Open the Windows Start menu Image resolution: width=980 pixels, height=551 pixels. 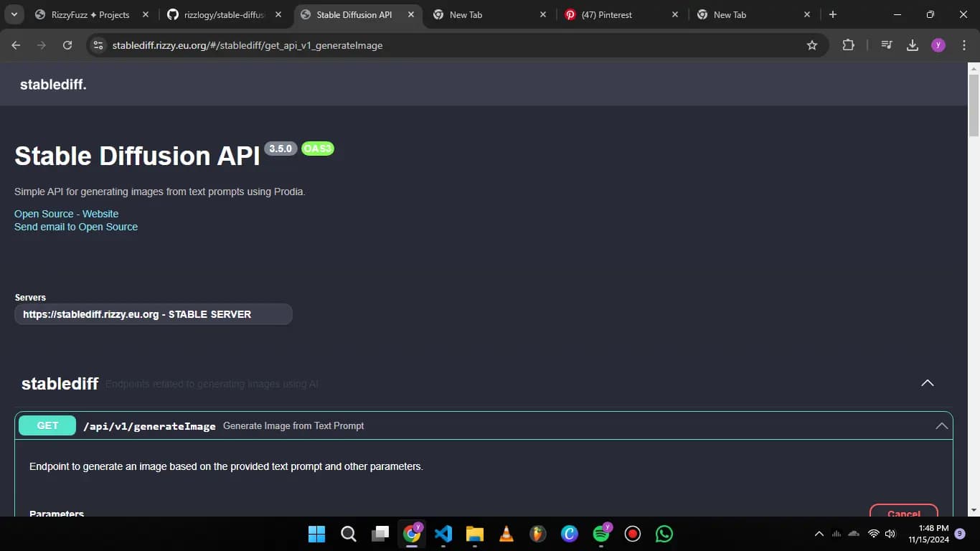[x=316, y=534]
